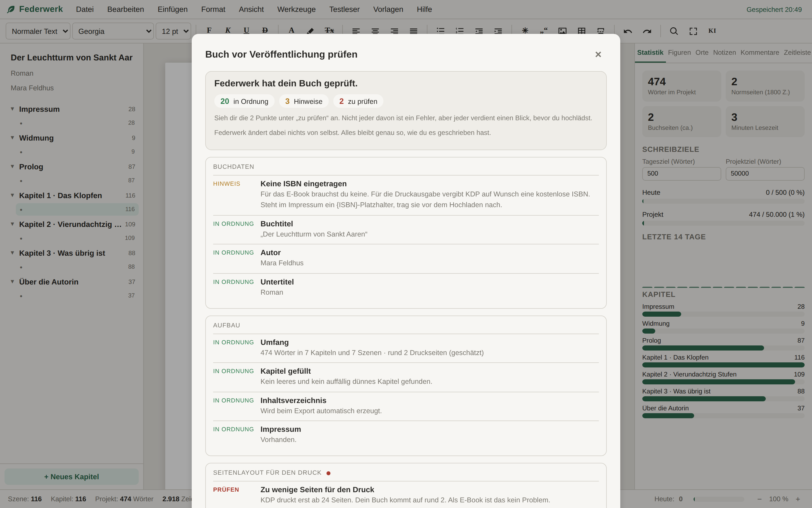Redo the last action
The image size is (812, 508).
[x=647, y=31]
